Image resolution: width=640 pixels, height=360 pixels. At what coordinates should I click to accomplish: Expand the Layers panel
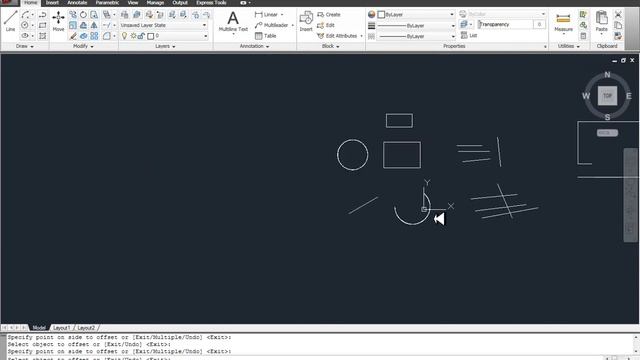click(165, 46)
